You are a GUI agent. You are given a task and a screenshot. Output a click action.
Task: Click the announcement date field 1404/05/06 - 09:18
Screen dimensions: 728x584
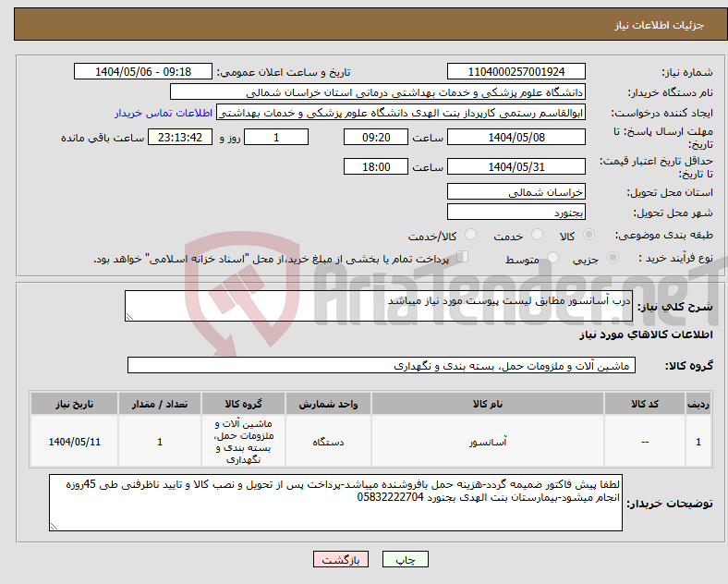(143, 71)
